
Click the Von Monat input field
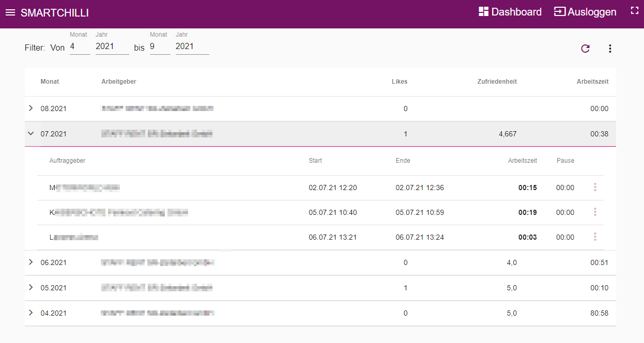point(80,46)
